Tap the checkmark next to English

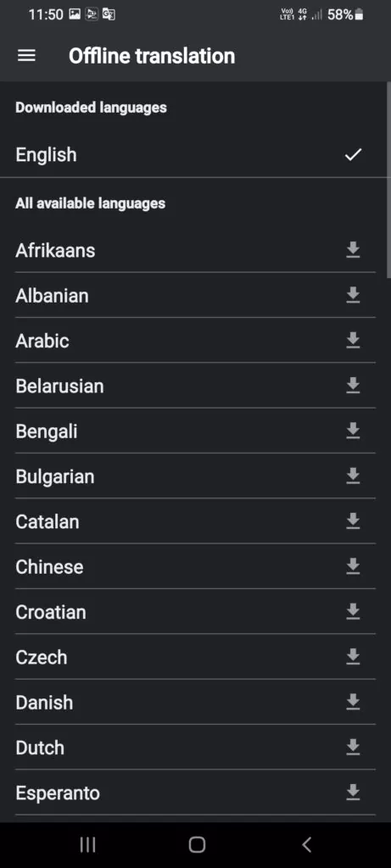pyautogui.click(x=353, y=154)
